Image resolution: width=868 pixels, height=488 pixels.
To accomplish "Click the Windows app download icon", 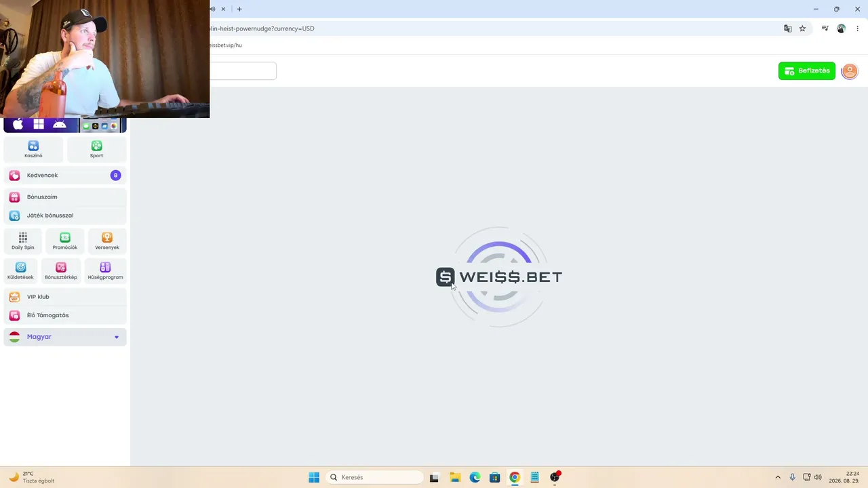I will click(39, 124).
